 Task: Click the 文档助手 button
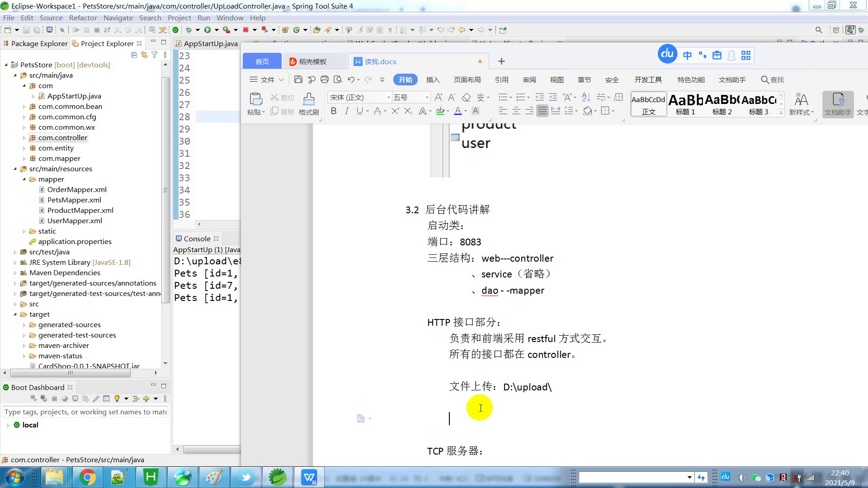838,104
